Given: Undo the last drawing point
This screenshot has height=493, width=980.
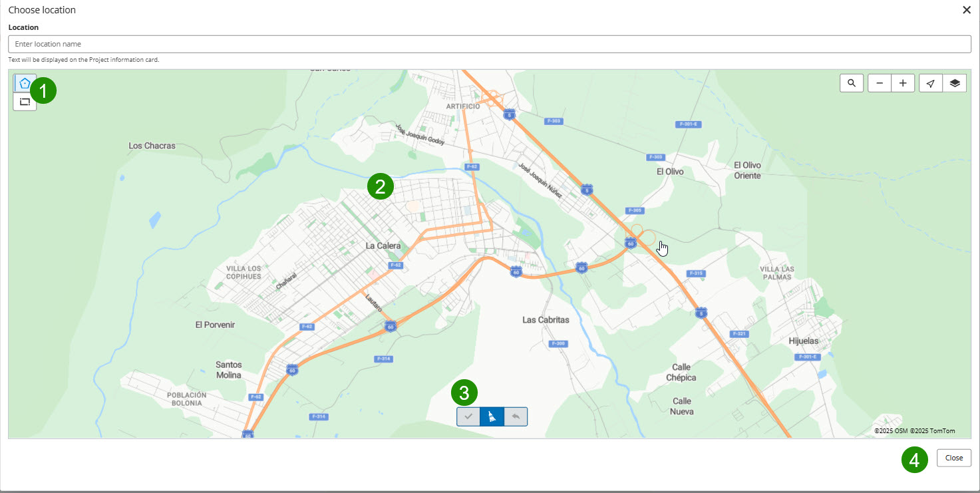Looking at the screenshot, I should tap(516, 416).
